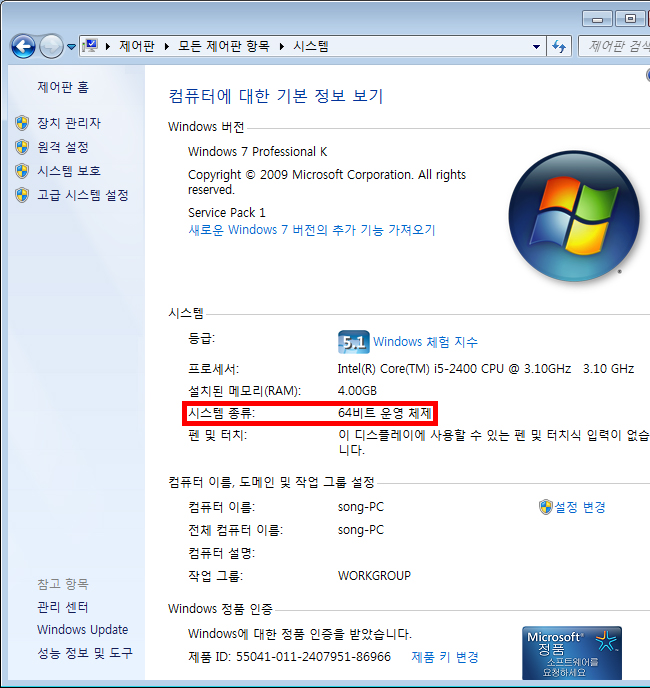Expand arrow before 제어판 breadcrumb
650x688 pixels.
click(x=108, y=46)
